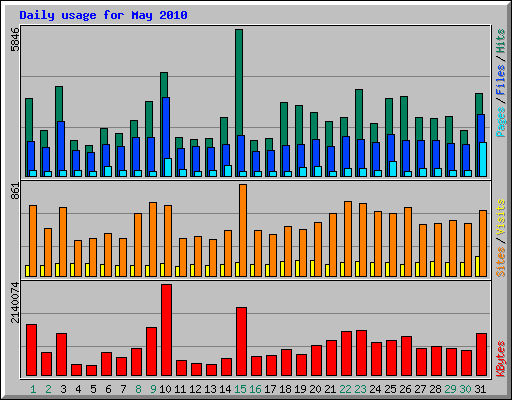Click the green 'Hits' legend label
512x400 pixels.
click(x=500, y=41)
